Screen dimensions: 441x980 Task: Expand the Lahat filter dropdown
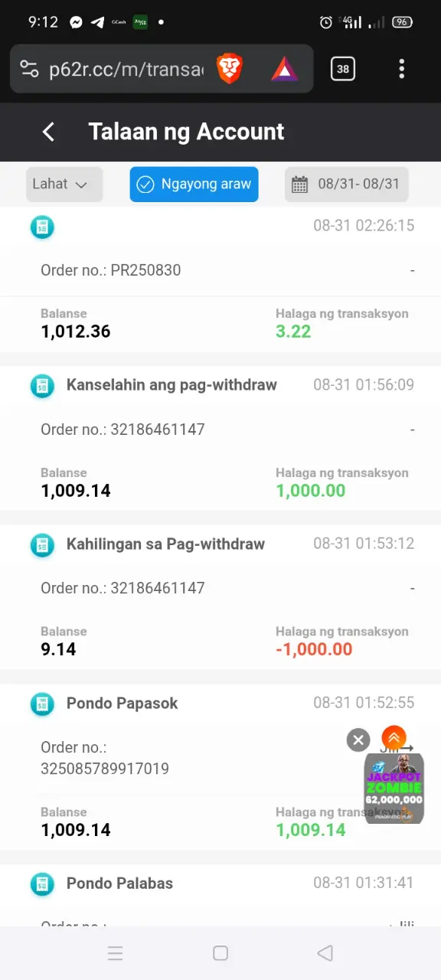click(64, 185)
